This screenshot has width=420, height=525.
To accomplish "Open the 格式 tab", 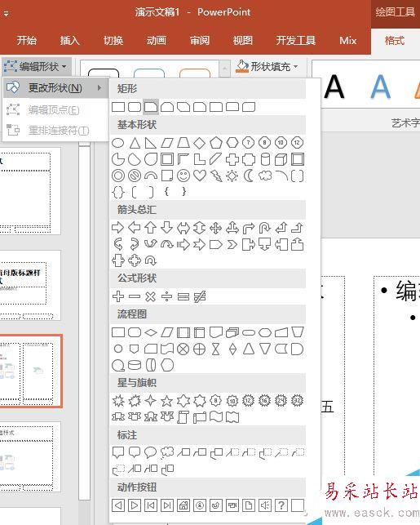I will pos(395,41).
